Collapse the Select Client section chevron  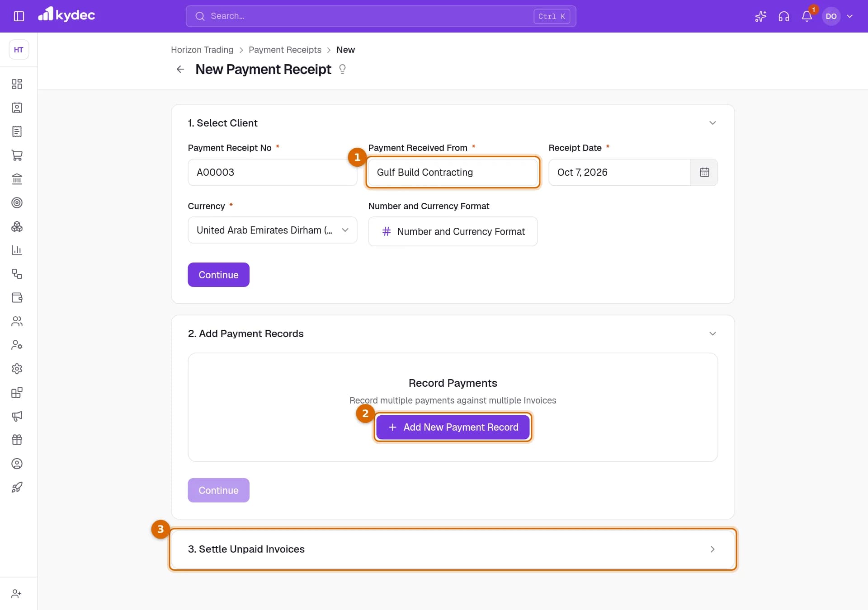coord(712,123)
